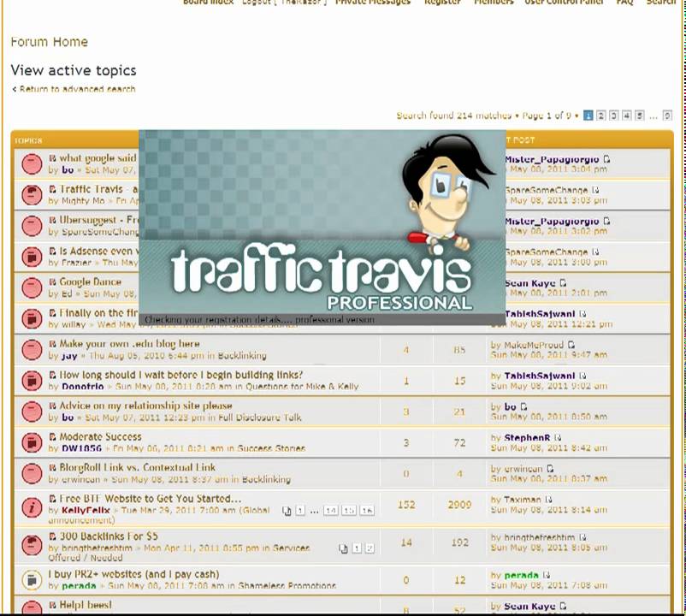Click 'User Control Panel' in top navigation

pos(564,3)
